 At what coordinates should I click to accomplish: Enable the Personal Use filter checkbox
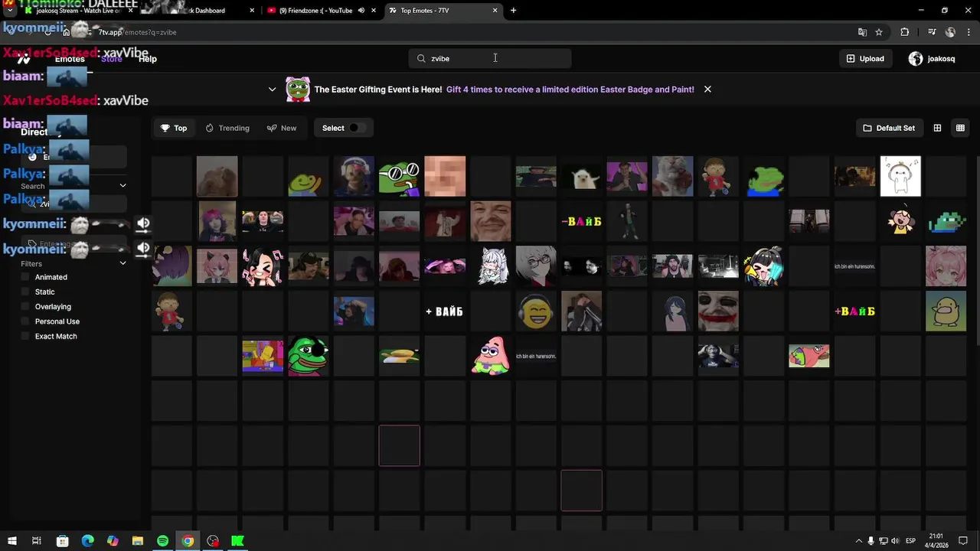pyautogui.click(x=25, y=321)
